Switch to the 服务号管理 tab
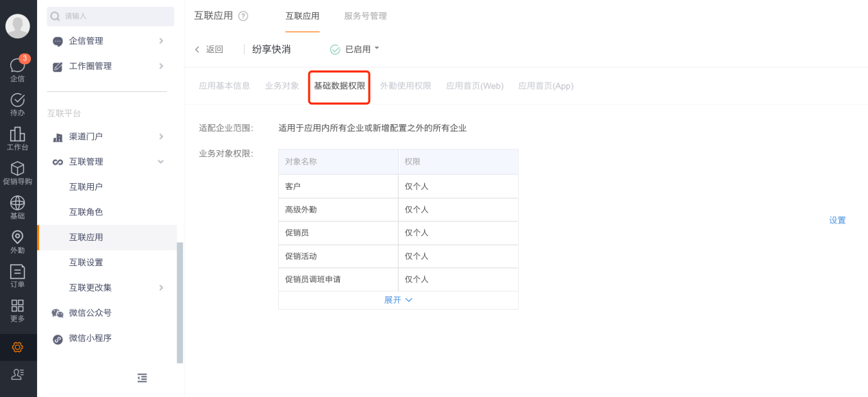Viewport: 868px width, 397px height. click(x=365, y=16)
